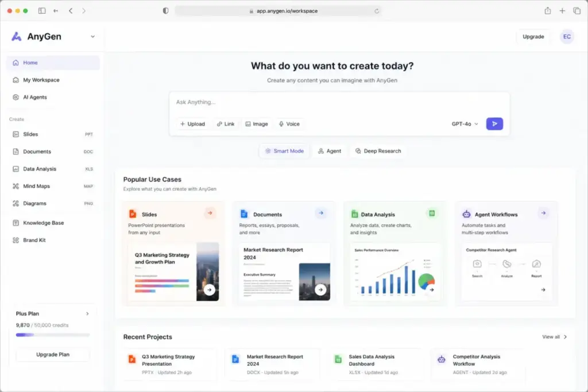
Task: Click View all recent projects
Action: pyautogui.click(x=554, y=337)
